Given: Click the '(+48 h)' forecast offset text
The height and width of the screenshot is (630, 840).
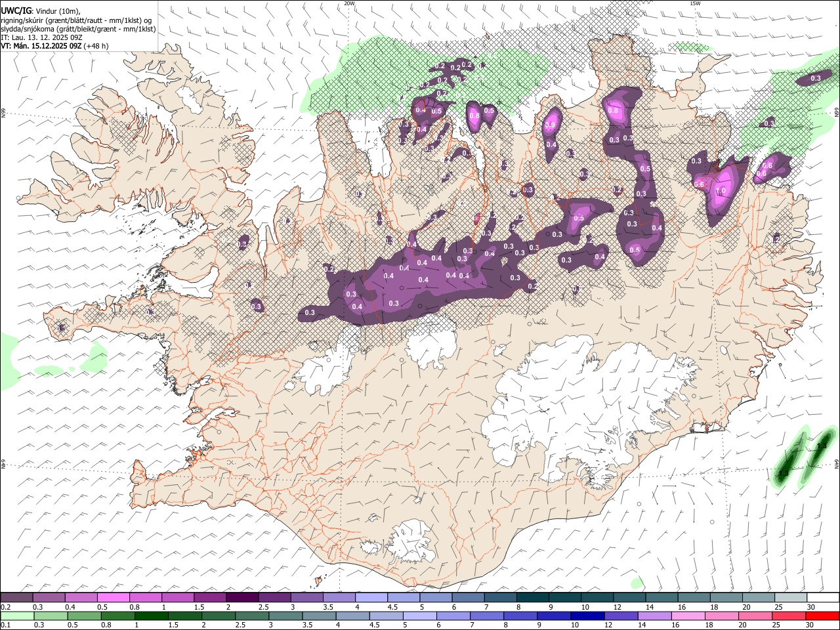Looking at the screenshot, I should click(x=96, y=46).
